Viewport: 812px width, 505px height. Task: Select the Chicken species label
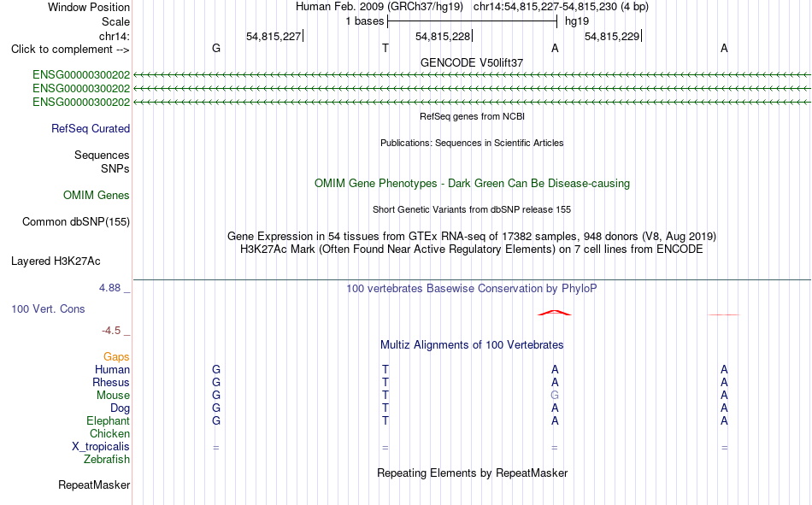tap(109, 433)
